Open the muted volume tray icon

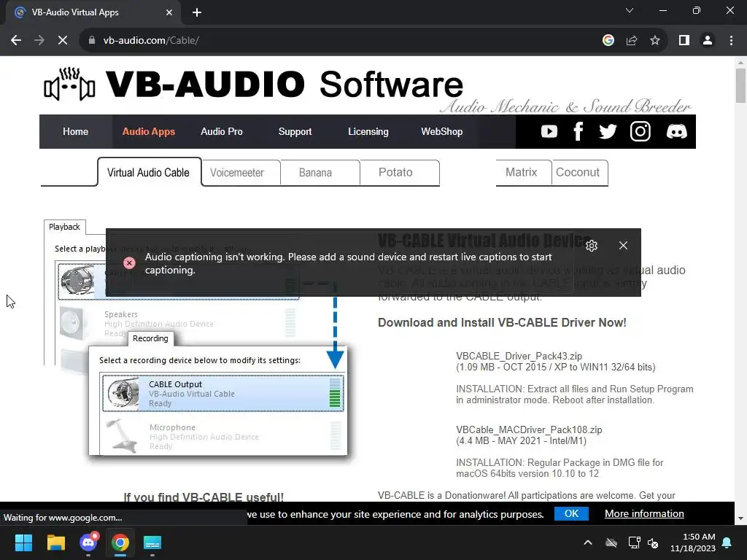pos(653,542)
